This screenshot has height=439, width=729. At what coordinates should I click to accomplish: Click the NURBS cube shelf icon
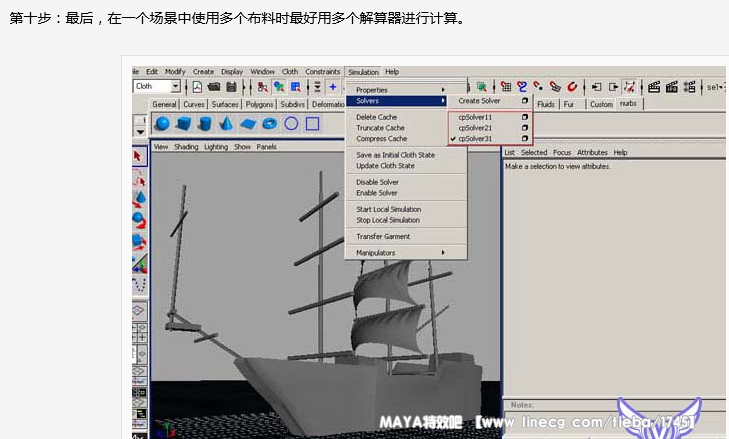[x=183, y=124]
